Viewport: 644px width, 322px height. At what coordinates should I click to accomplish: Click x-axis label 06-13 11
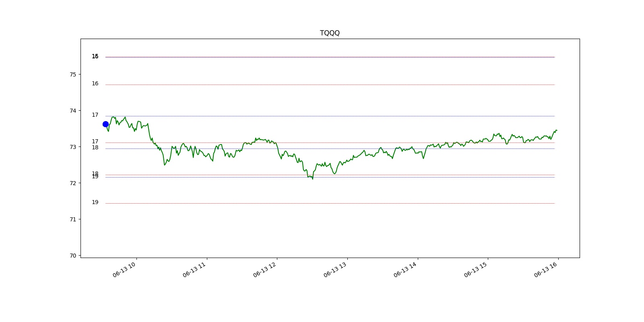pos(194,269)
